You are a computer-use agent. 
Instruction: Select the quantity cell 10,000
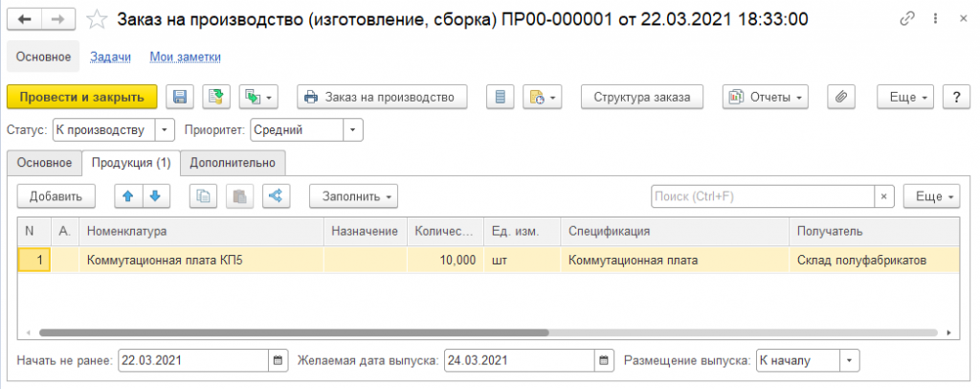coord(445,260)
